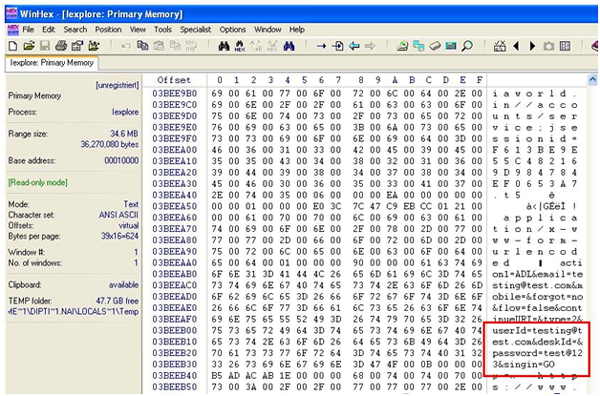The height and width of the screenshot is (396, 600).
Task: Click the Go To Offset arrow icon
Action: [x=321, y=46]
